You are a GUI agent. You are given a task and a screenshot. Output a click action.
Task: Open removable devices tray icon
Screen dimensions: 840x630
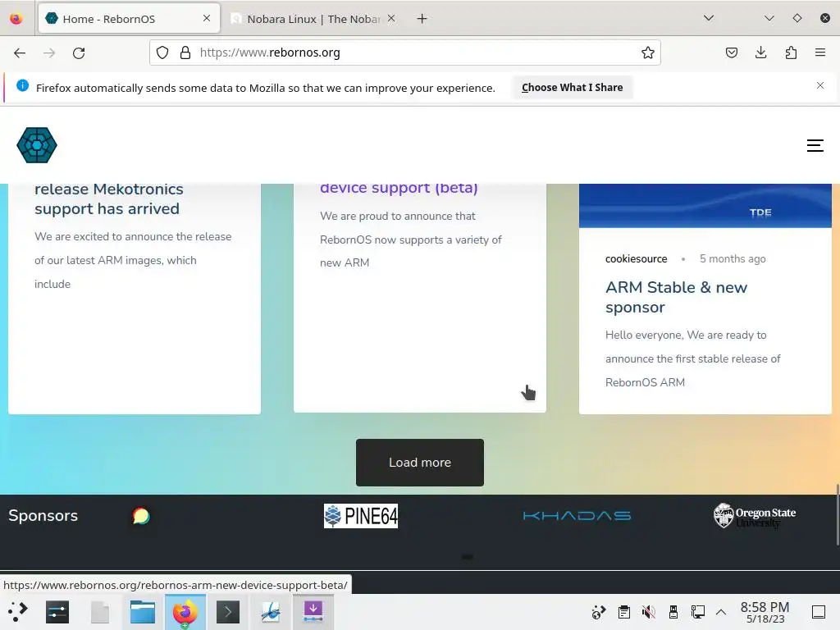pos(673,612)
